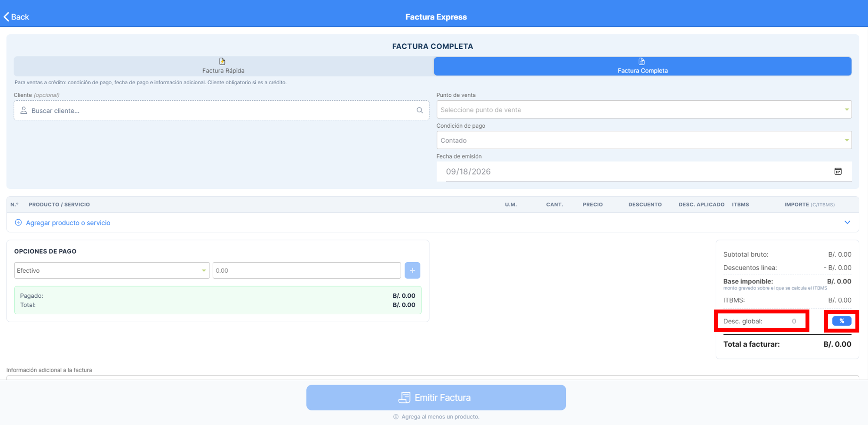Select the Factura Completa tab

(643, 66)
